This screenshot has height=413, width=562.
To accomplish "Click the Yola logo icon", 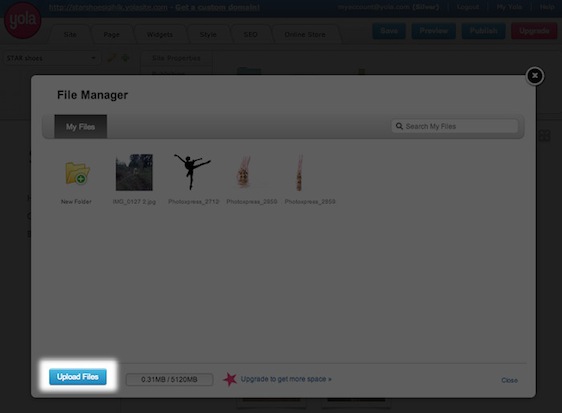I will (x=22, y=20).
